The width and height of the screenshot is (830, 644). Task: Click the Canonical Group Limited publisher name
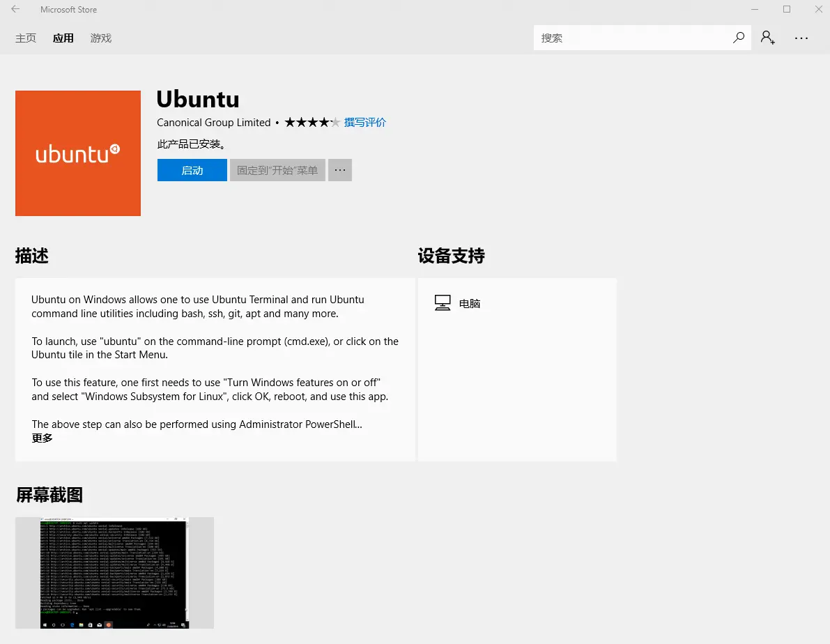click(213, 122)
